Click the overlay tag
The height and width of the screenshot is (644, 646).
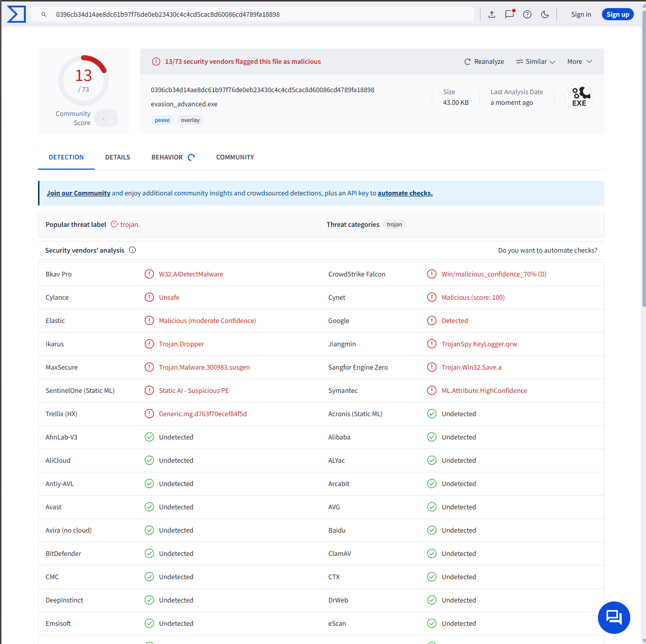coord(190,120)
